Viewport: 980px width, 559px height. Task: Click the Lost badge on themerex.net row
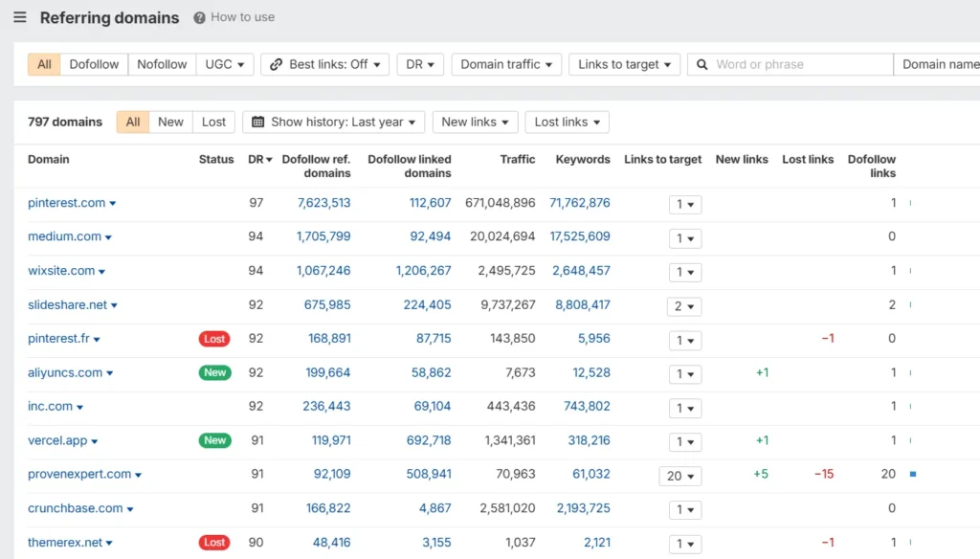coord(214,542)
